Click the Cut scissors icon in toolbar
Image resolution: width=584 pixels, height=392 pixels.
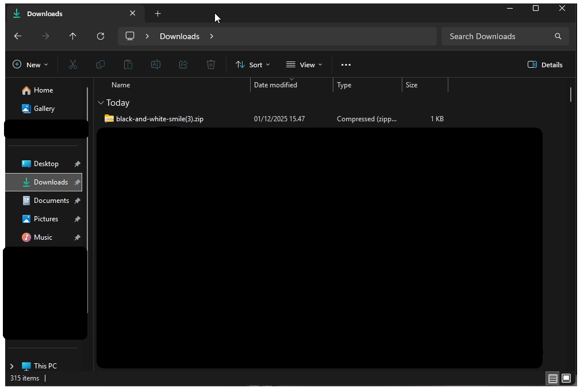pyautogui.click(x=73, y=65)
